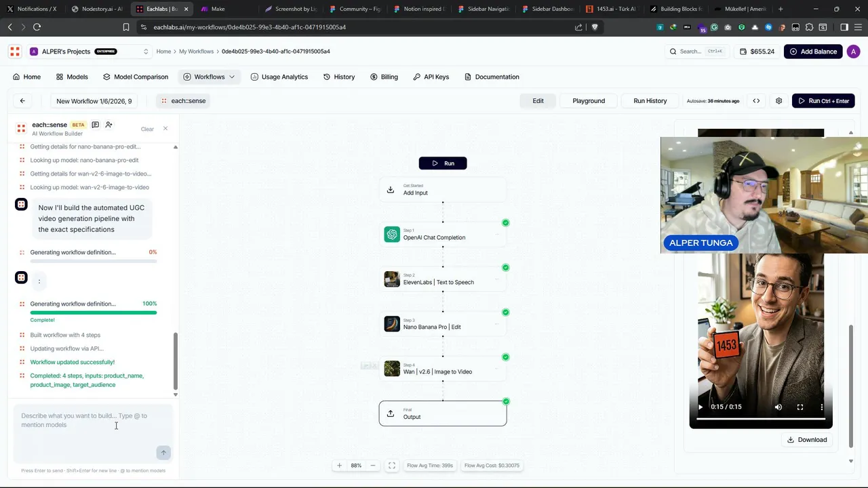The width and height of the screenshot is (868, 488).
Task: Go to Home breadcrumb link
Action: pos(163,52)
